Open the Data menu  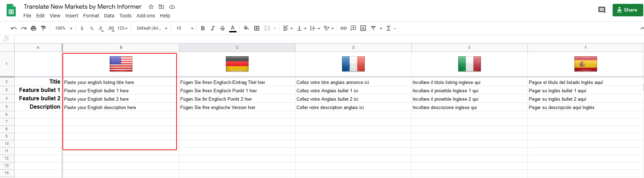109,16
